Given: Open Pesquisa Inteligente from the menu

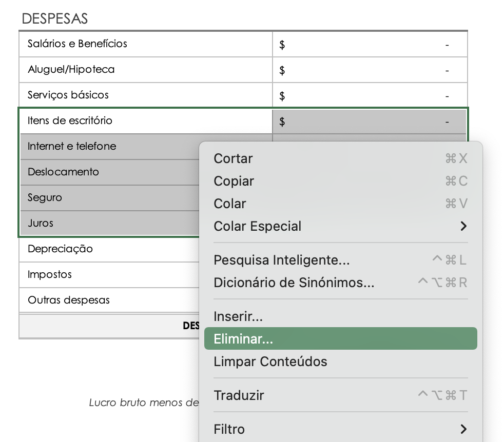Looking at the screenshot, I should [281, 260].
